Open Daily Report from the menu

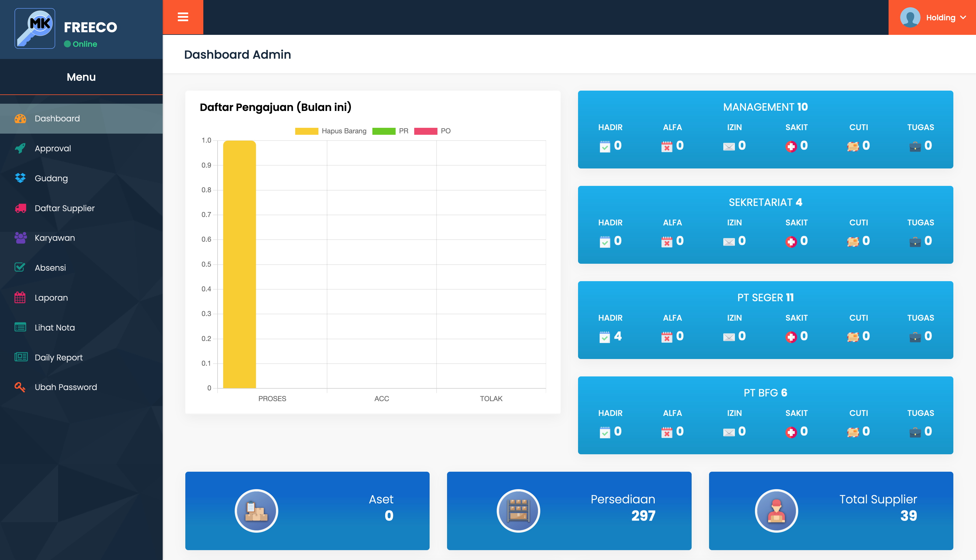pyautogui.click(x=81, y=357)
